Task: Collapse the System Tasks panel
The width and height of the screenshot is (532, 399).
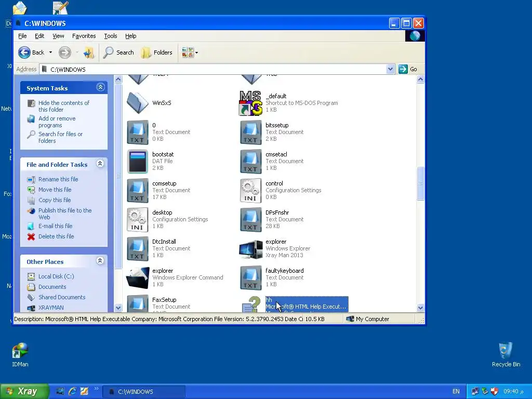Action: coord(100,87)
